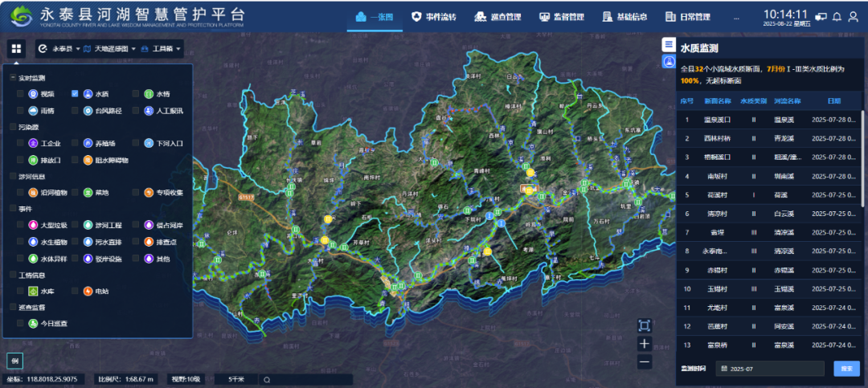Screen dimensions: 868x388
Task: Uncheck the 水质 layer checkbox
Action: (75, 94)
